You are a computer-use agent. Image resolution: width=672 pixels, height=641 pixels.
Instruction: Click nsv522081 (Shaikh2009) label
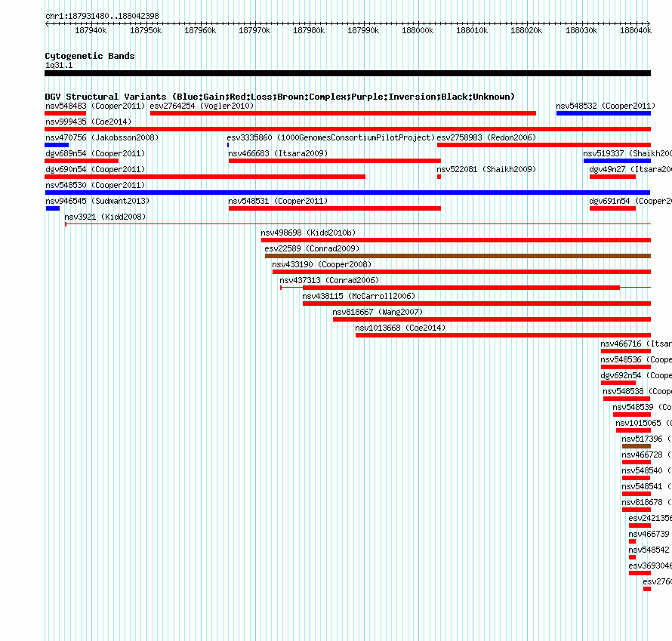[x=486, y=169]
